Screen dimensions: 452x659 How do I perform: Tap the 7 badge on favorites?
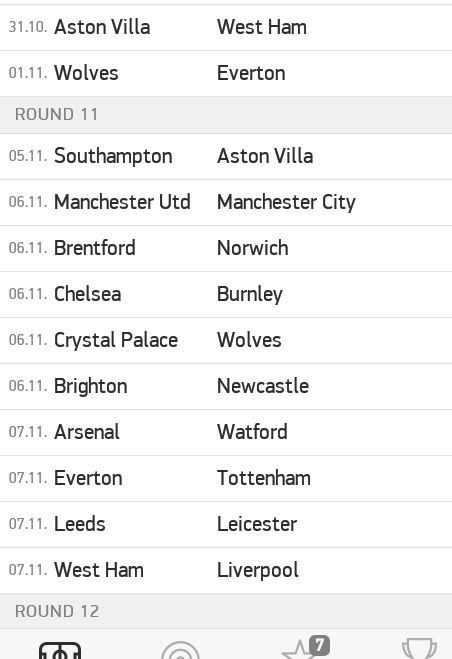320,645
